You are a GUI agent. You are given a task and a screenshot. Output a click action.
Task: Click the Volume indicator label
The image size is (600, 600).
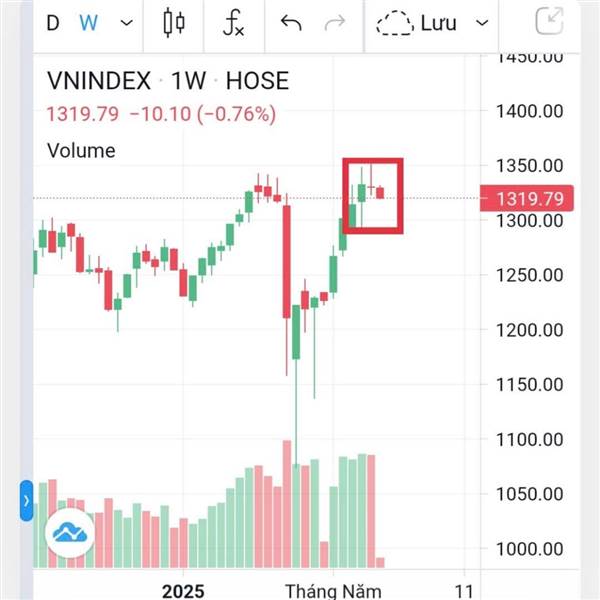81,150
